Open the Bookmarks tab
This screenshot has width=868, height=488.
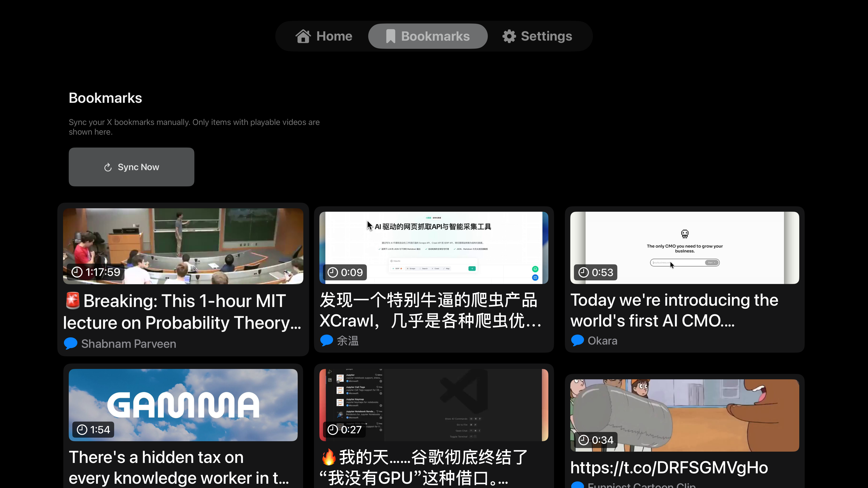428,36
